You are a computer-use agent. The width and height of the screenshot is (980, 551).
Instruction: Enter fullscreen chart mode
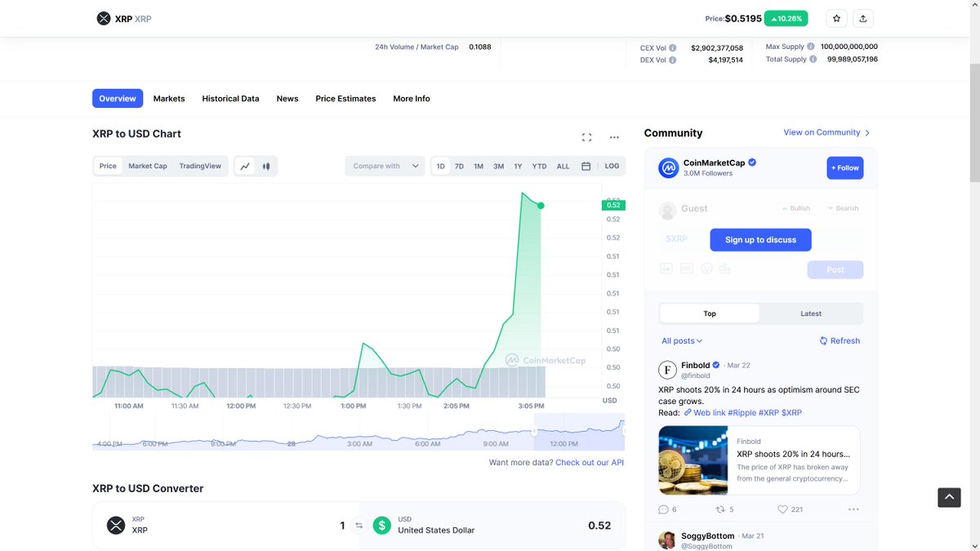(586, 137)
